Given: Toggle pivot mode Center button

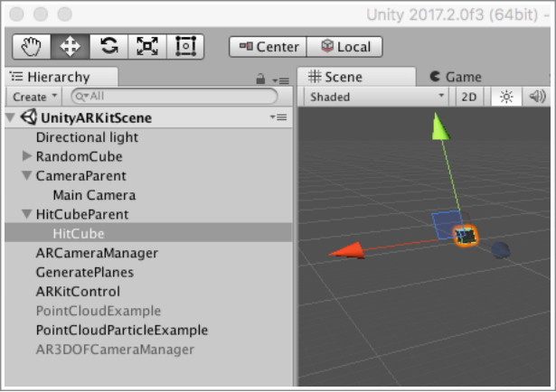Looking at the screenshot, I should pyautogui.click(x=269, y=47).
